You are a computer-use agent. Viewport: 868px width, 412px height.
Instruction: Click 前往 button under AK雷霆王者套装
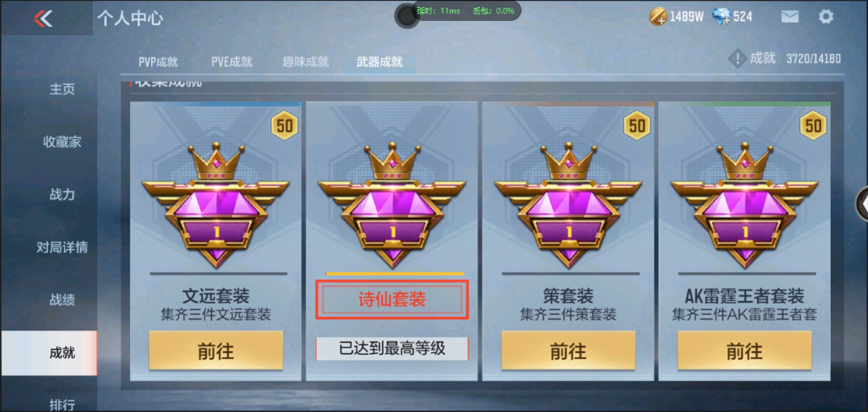(x=744, y=350)
